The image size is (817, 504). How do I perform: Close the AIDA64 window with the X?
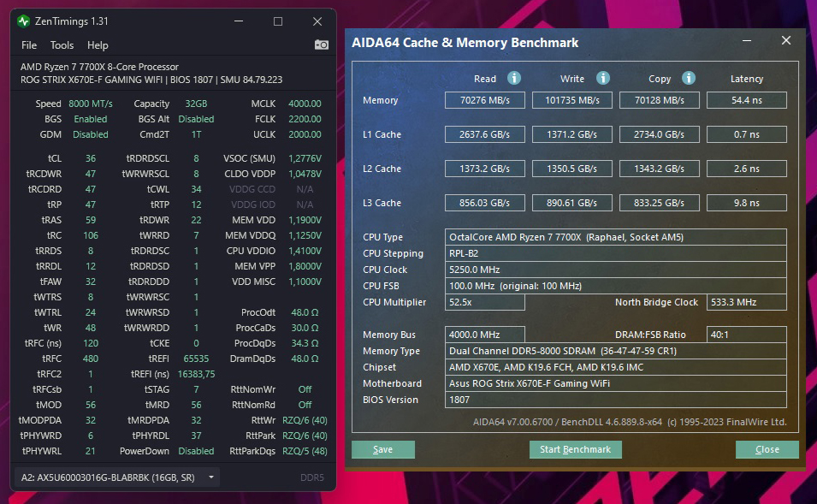point(786,41)
